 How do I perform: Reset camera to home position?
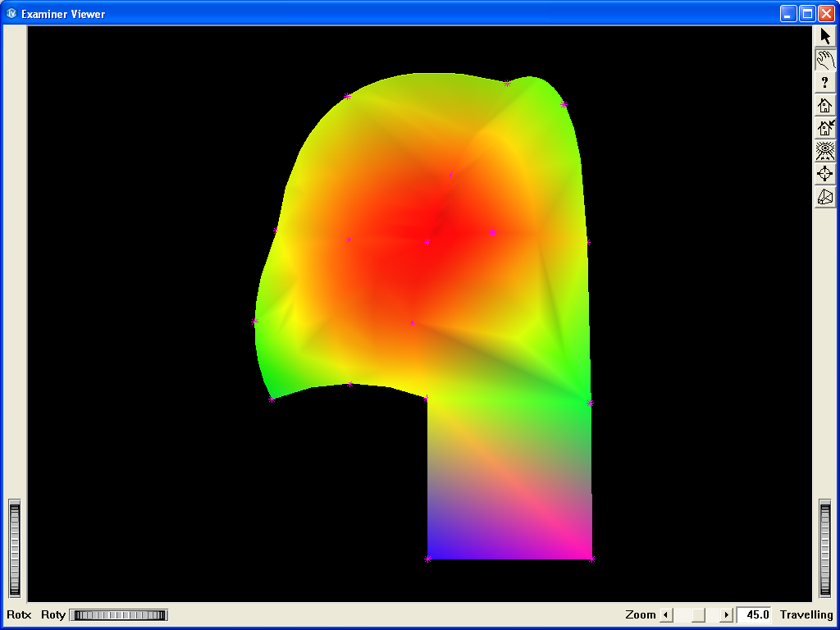[824, 105]
